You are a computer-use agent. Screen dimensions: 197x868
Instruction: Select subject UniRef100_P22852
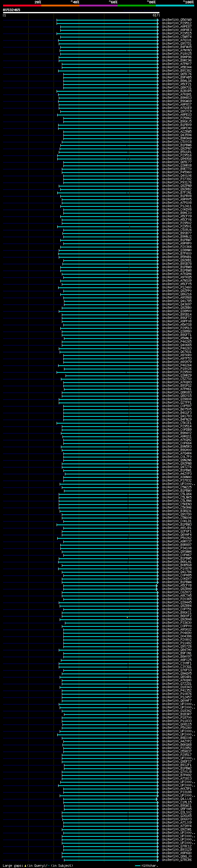[177, 748]
